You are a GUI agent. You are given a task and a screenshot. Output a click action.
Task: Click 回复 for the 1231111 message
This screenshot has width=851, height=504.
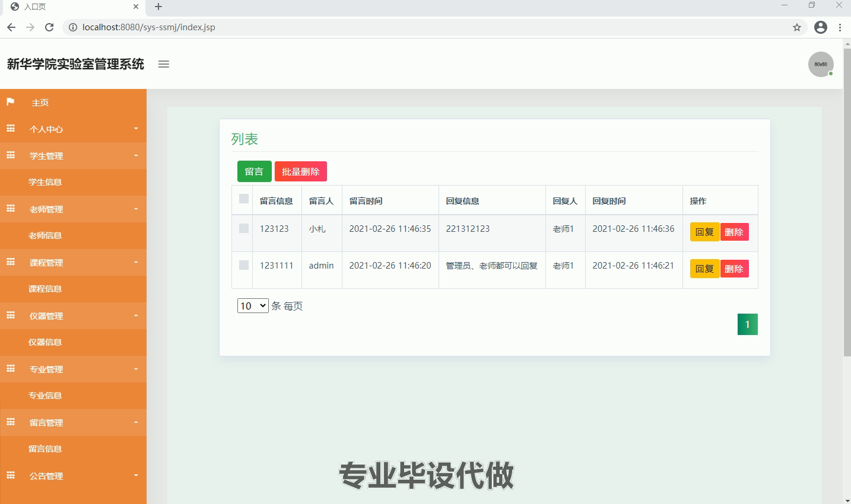point(705,269)
